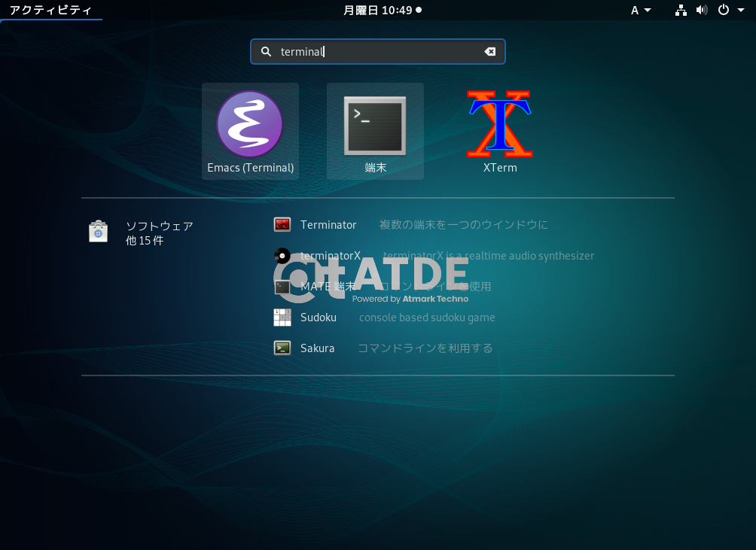Open the 端末 terminal app icon
The width and height of the screenshot is (756, 550).
coord(375,126)
